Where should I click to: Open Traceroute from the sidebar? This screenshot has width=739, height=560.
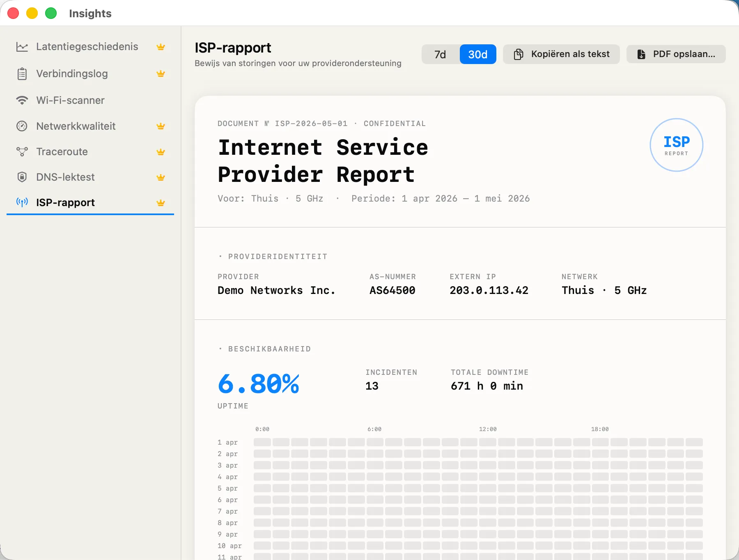(90, 151)
